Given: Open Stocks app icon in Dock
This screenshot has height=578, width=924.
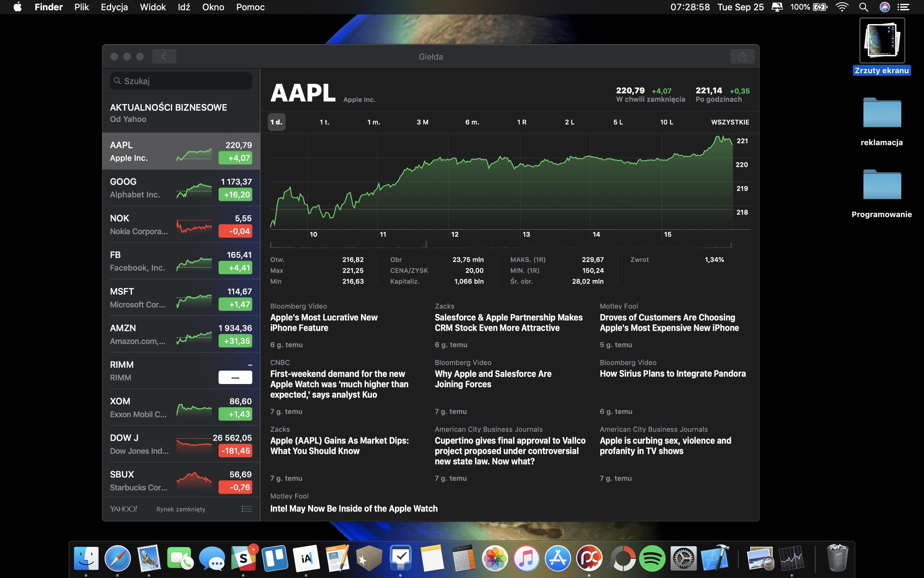Looking at the screenshot, I should point(792,558).
